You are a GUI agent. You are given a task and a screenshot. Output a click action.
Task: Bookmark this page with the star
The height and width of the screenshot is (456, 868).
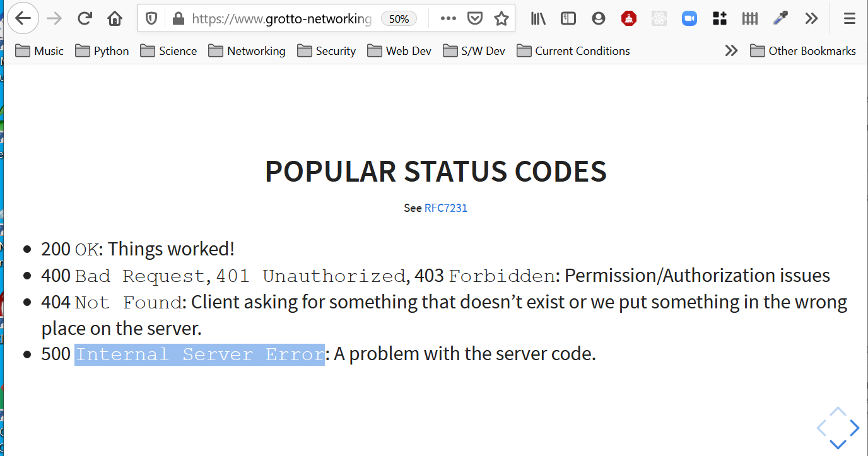(501, 19)
